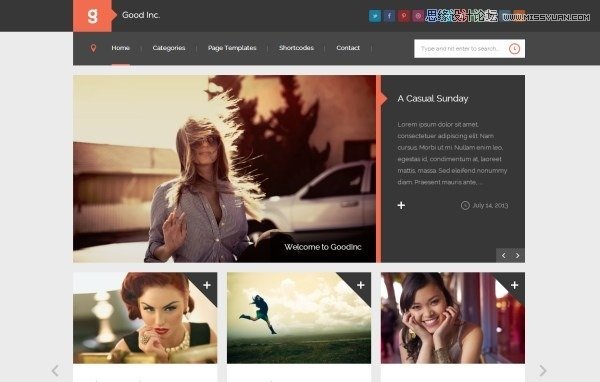Go to next slide in featured slider
The image size is (600, 382).
click(x=518, y=255)
